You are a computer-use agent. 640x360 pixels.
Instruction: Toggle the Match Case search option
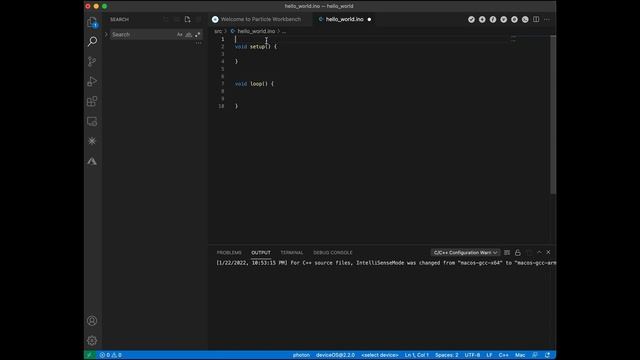tap(180, 35)
